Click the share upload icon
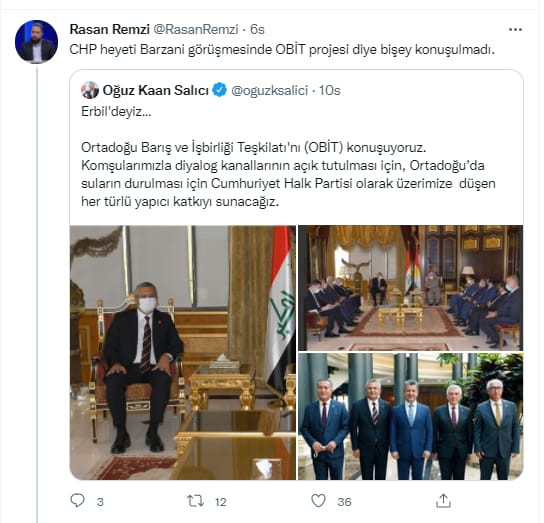The height and width of the screenshot is (523, 544). 443,501
